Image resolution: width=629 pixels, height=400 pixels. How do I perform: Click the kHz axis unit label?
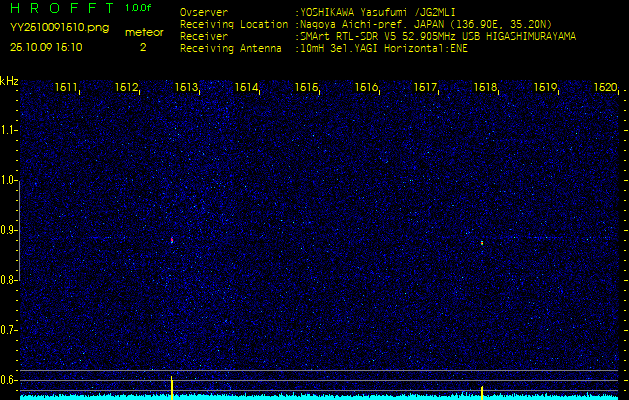pyautogui.click(x=9, y=80)
